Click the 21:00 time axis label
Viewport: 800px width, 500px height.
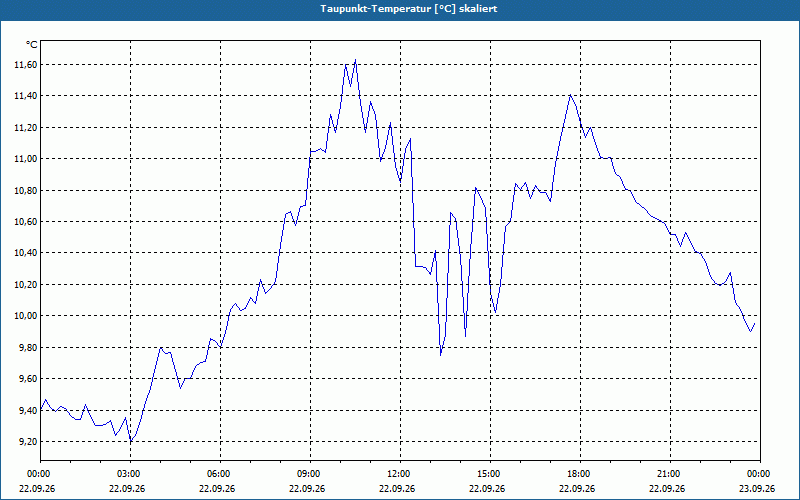670,474
